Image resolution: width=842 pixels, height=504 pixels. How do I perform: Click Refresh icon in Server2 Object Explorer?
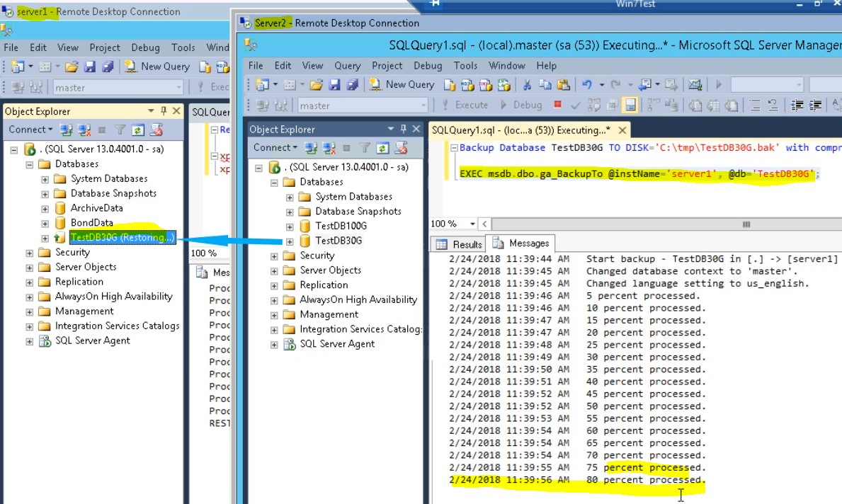[382, 148]
